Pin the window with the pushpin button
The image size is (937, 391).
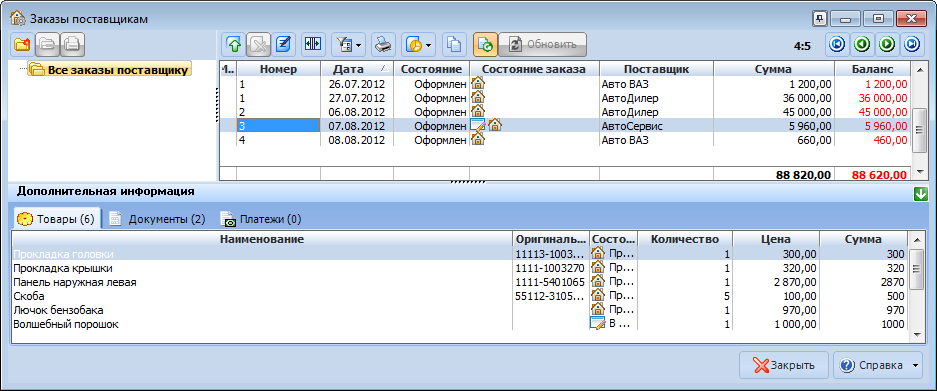pyautogui.click(x=819, y=19)
